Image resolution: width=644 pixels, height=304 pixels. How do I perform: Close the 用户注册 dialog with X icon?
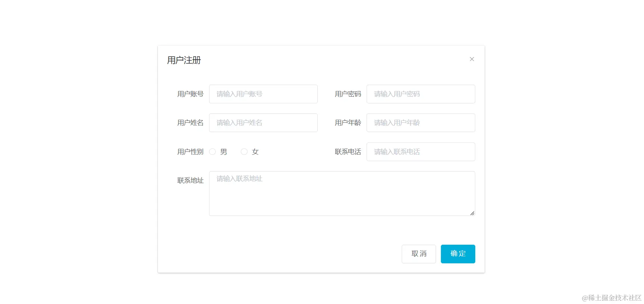(472, 59)
